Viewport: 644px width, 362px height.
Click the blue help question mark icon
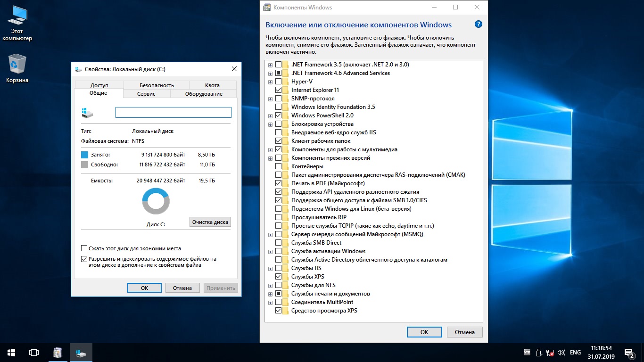click(478, 25)
